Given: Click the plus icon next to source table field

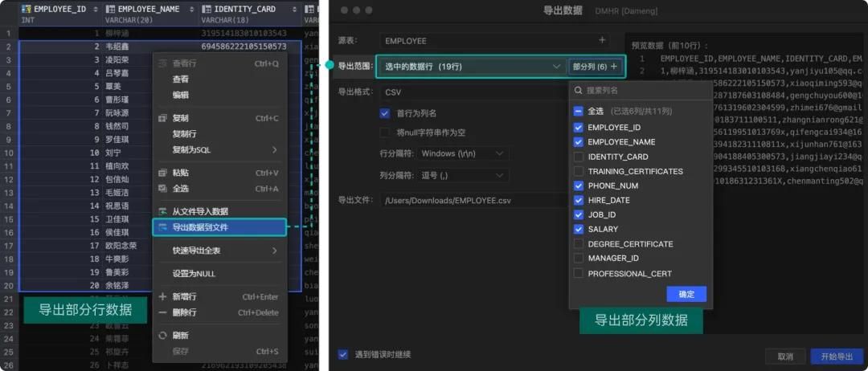Looking at the screenshot, I should (602, 40).
